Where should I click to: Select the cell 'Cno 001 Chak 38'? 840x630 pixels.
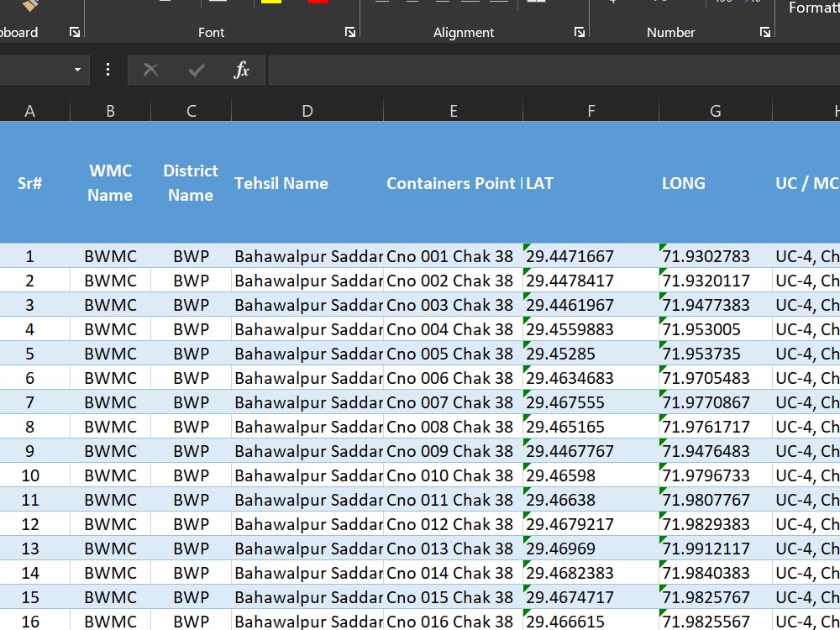(x=454, y=256)
